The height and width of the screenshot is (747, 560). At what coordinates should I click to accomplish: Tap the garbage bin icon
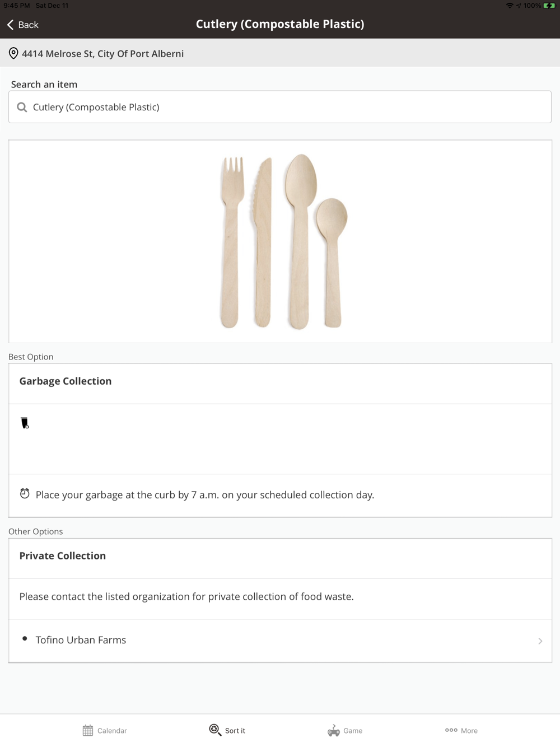pos(25,423)
